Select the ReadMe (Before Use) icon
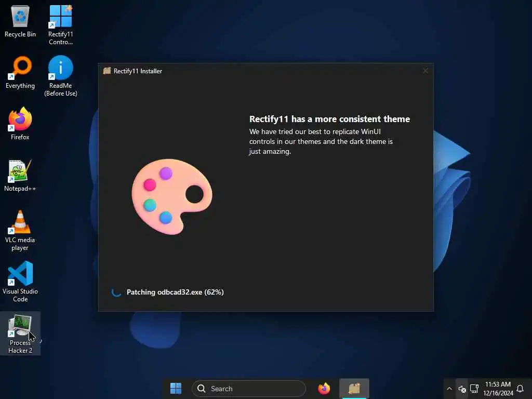Viewport: 532px width, 399px height. pyautogui.click(x=60, y=76)
